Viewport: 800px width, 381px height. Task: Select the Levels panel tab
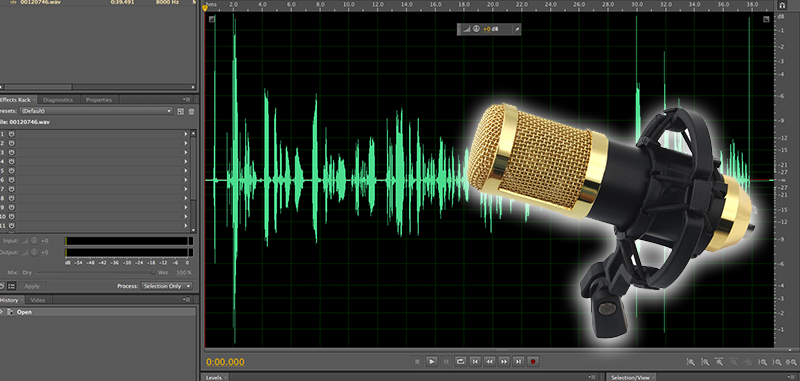click(214, 377)
